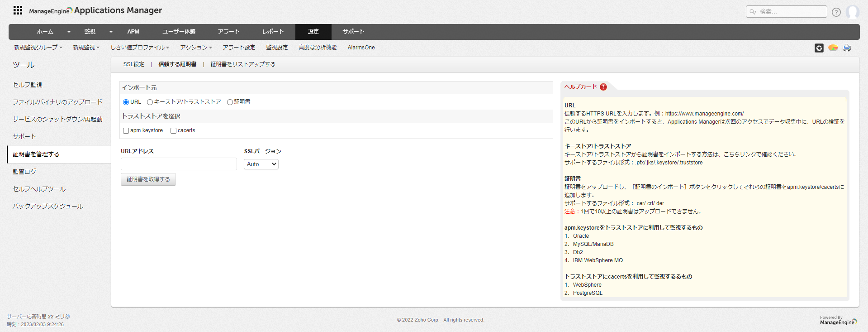Click the camera shutter snapshot icon
Screen dimensions: 868x332
tap(819, 48)
